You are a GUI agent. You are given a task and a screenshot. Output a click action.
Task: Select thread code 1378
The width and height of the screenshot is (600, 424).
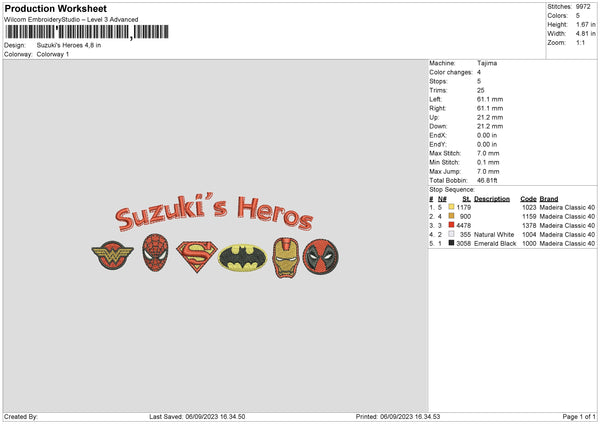pos(529,225)
